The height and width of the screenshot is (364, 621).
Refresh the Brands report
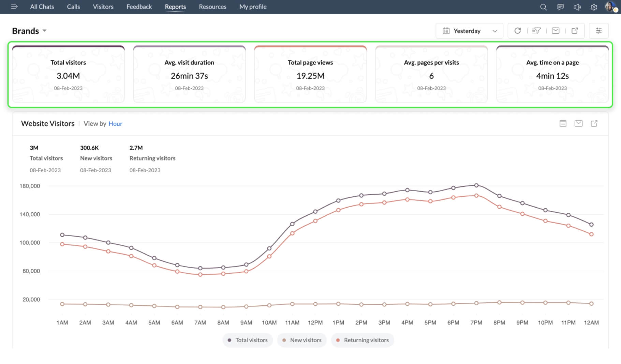[517, 31]
